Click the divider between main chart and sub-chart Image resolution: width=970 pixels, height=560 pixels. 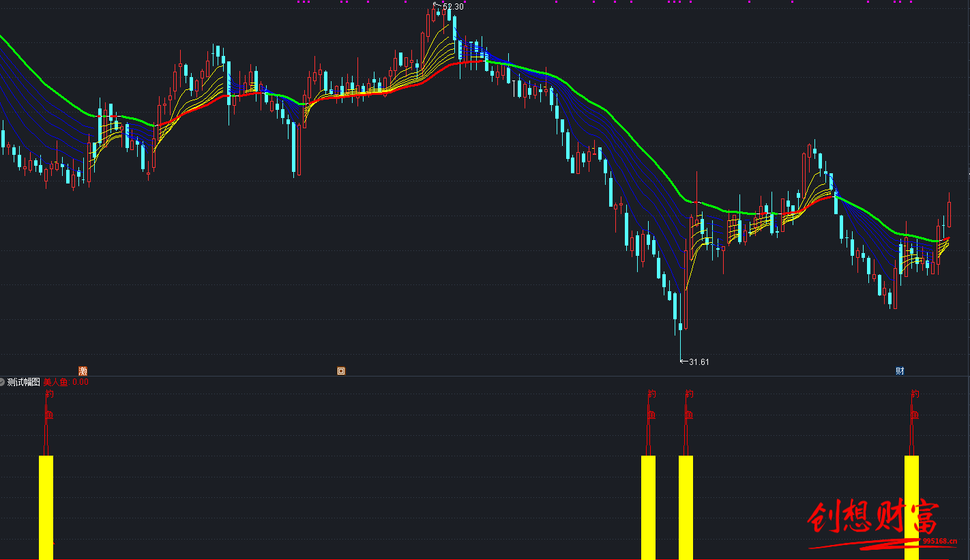click(x=485, y=376)
